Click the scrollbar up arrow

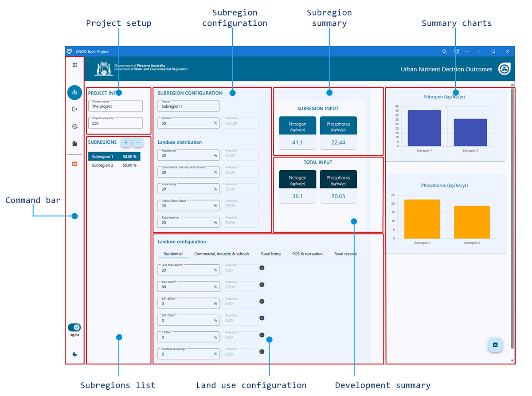[x=512, y=84]
